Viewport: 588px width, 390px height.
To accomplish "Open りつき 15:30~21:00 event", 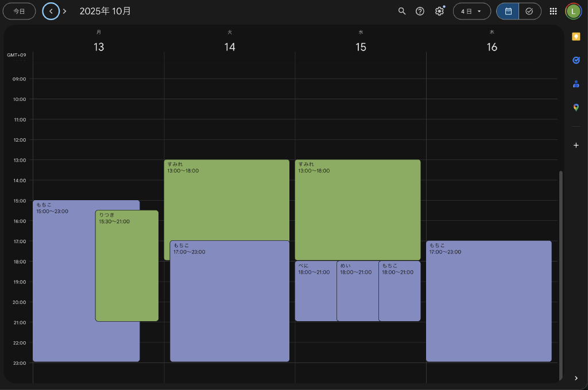I will [127, 266].
